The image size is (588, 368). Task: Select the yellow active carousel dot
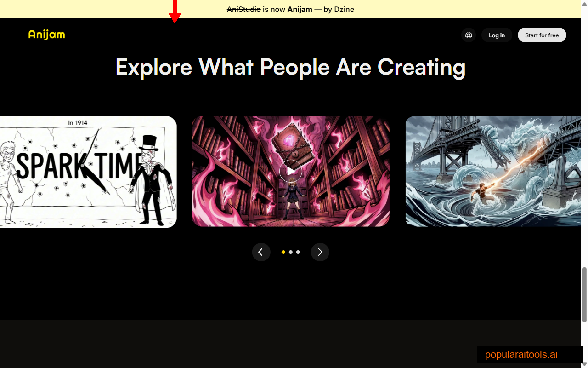283,252
